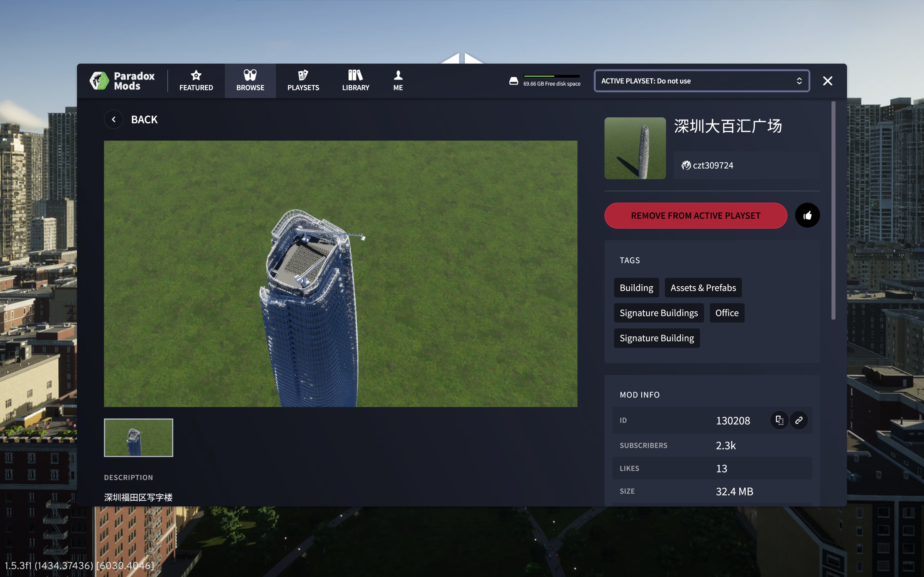Select the small screenshot thumbnail below preview

coord(138,437)
